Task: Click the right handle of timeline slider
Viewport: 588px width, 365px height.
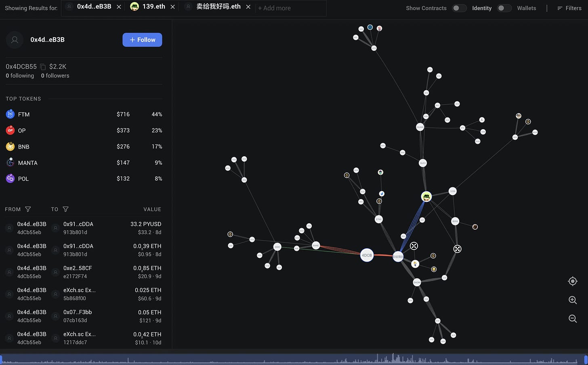Action: (x=586, y=359)
